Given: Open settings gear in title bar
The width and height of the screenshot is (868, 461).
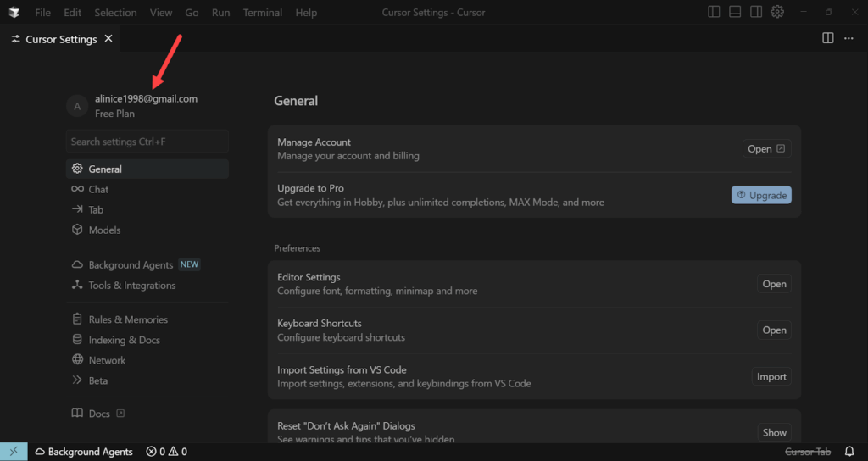Looking at the screenshot, I should (x=777, y=12).
